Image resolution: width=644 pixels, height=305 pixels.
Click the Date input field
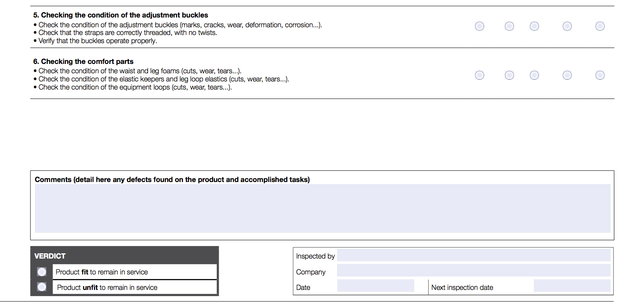375,286
